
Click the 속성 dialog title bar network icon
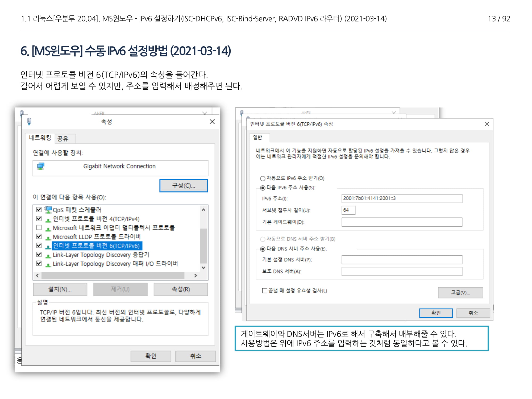pos(29,122)
